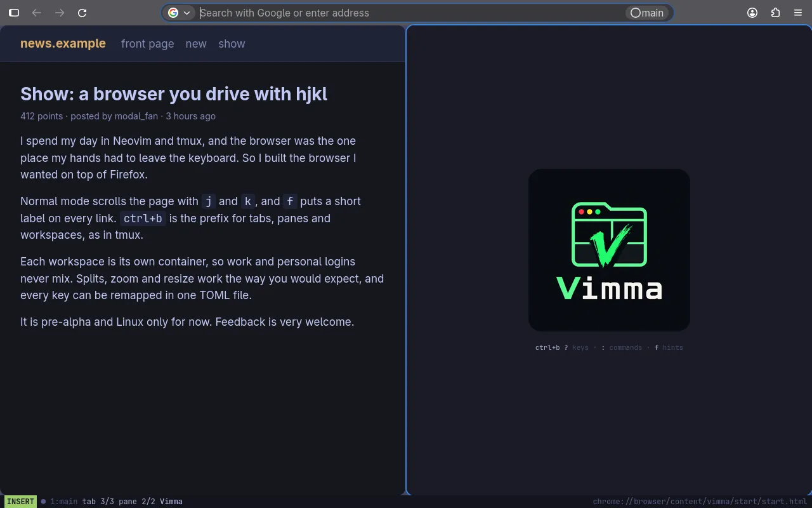The image size is (812, 508).
Task: Toggle the sidebar panel icon
Action: [x=14, y=13]
